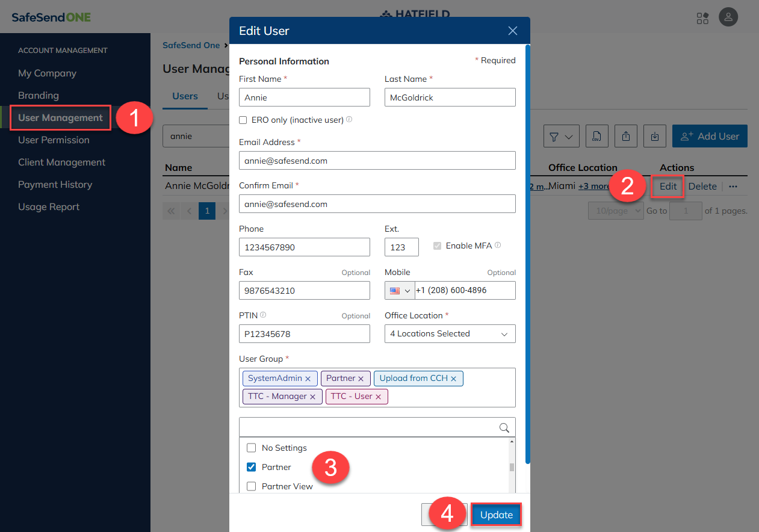Open the app switcher grid icon

[x=702, y=17]
